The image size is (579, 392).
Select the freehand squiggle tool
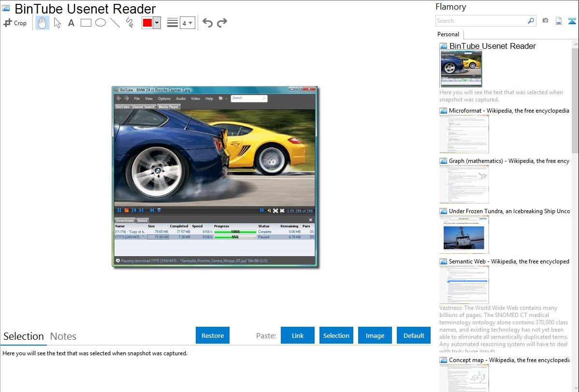[130, 23]
